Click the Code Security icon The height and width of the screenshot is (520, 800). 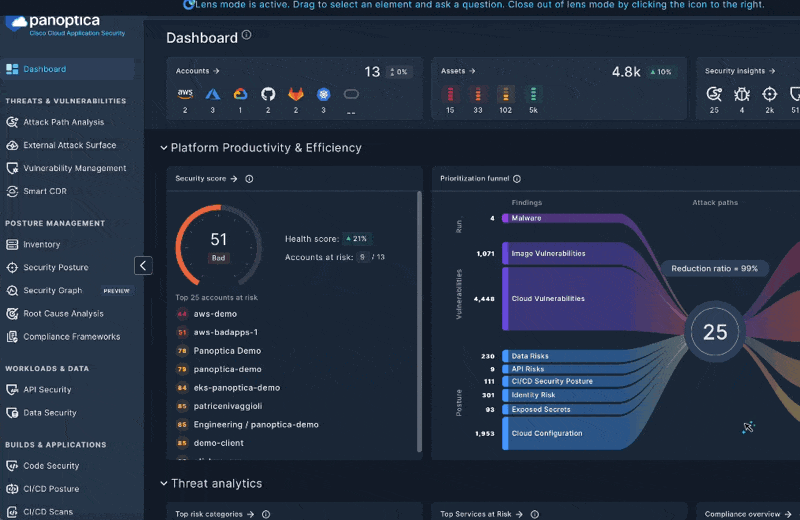point(12,465)
